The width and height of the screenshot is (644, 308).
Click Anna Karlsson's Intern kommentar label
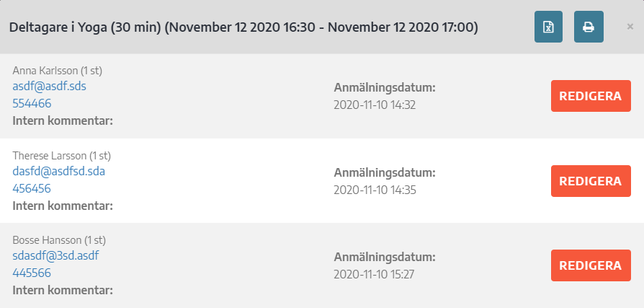[x=63, y=121]
